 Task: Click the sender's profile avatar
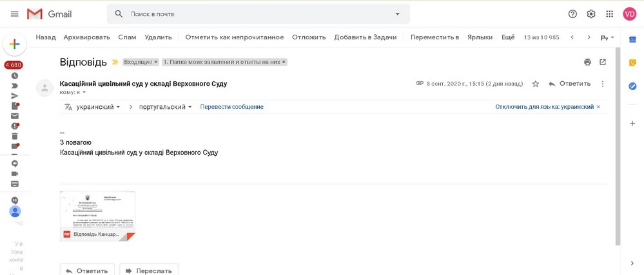(44, 88)
